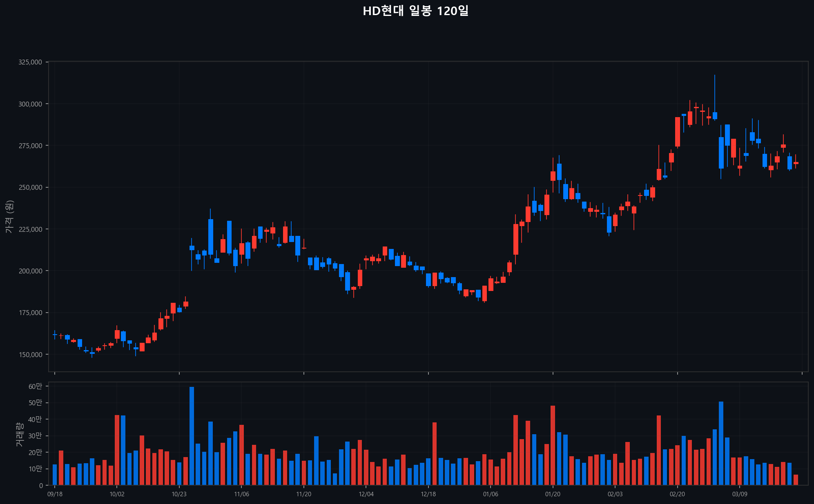Click the 200,000 price axis label
The width and height of the screenshot is (814, 504).
pyautogui.click(x=30, y=271)
